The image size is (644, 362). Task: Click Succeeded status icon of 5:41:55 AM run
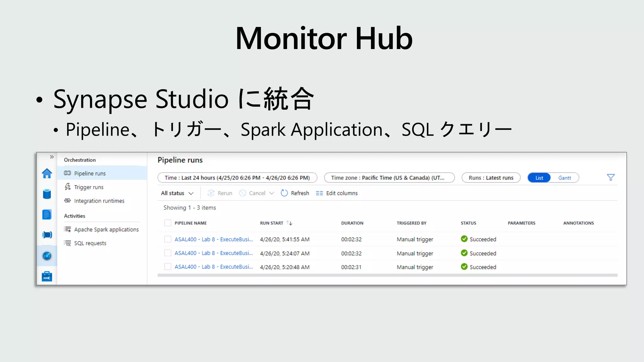coord(464,239)
